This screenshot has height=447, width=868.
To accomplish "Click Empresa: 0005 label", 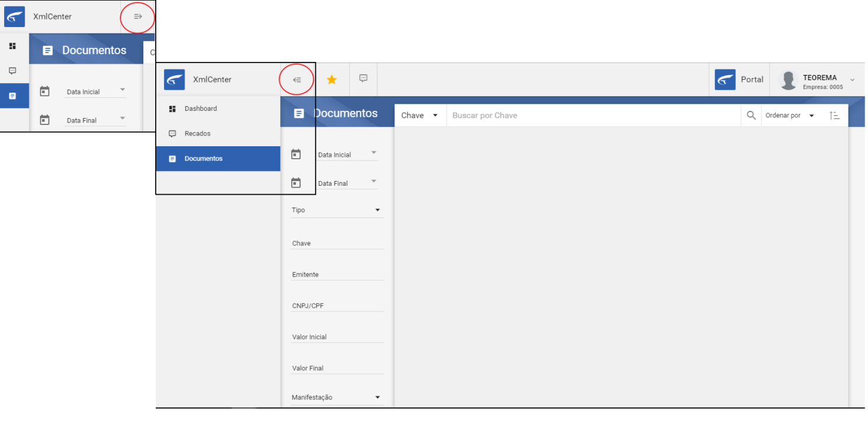I will pyautogui.click(x=823, y=87).
